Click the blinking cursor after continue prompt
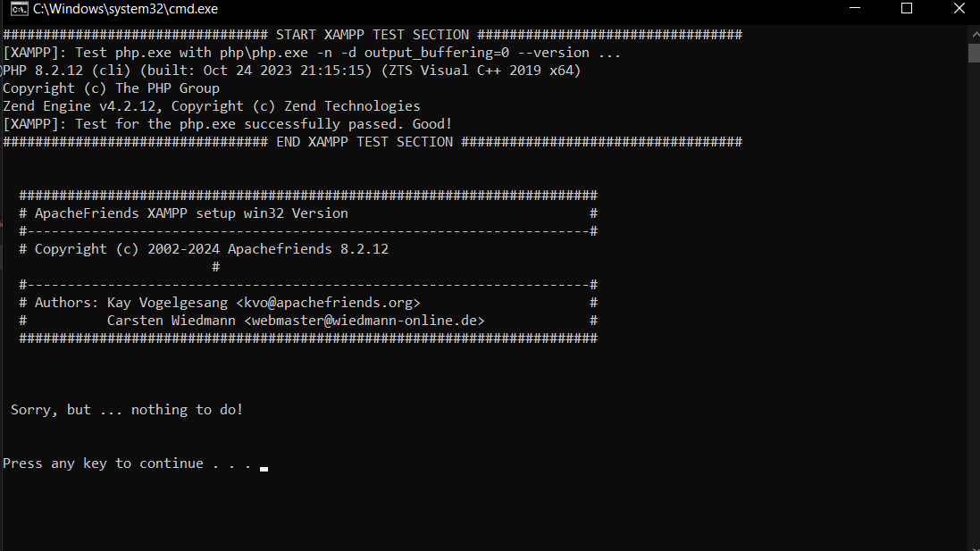Image resolution: width=980 pixels, height=551 pixels. coord(264,469)
